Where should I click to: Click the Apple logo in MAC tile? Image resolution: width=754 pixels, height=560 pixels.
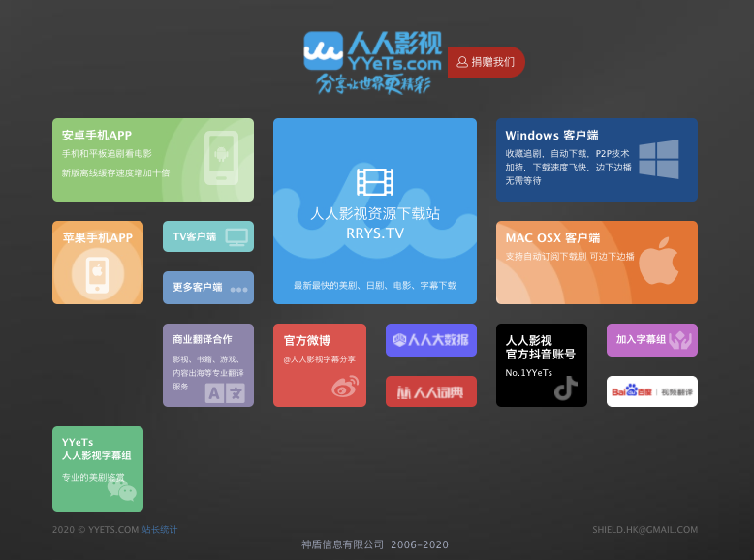coord(659,261)
